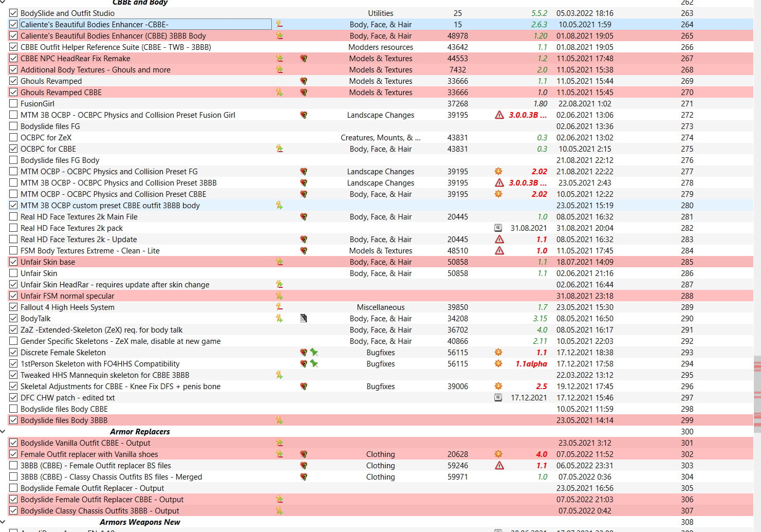Select CBBE Outfit Helper Reference Suite mod

[x=380, y=47]
